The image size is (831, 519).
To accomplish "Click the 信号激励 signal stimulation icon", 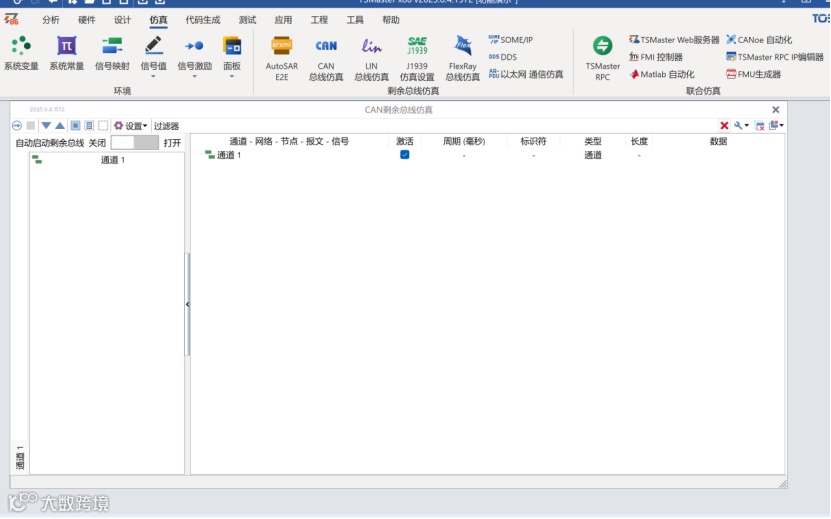I will pos(194,46).
